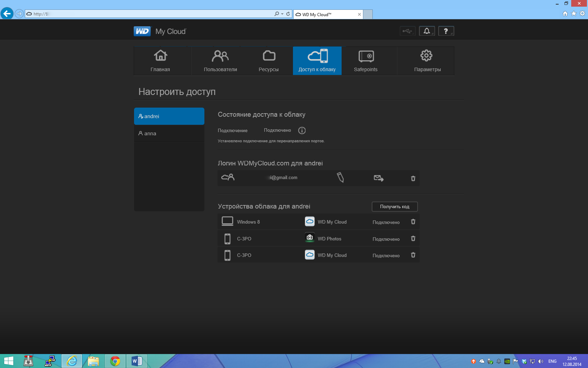Viewport: 588px width, 368px height.
Task: Click the WD My Cloud icon in Windows 8 row
Action: coord(310,222)
